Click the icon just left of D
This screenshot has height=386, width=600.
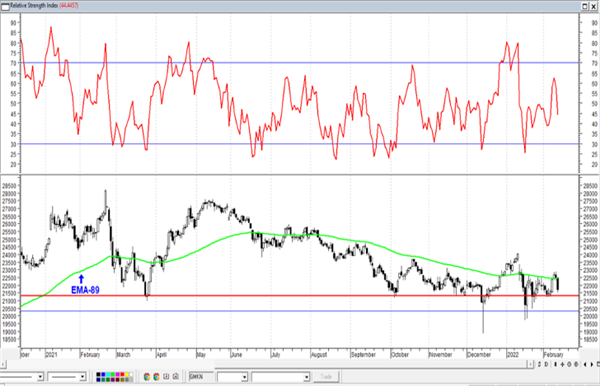click(539, 364)
